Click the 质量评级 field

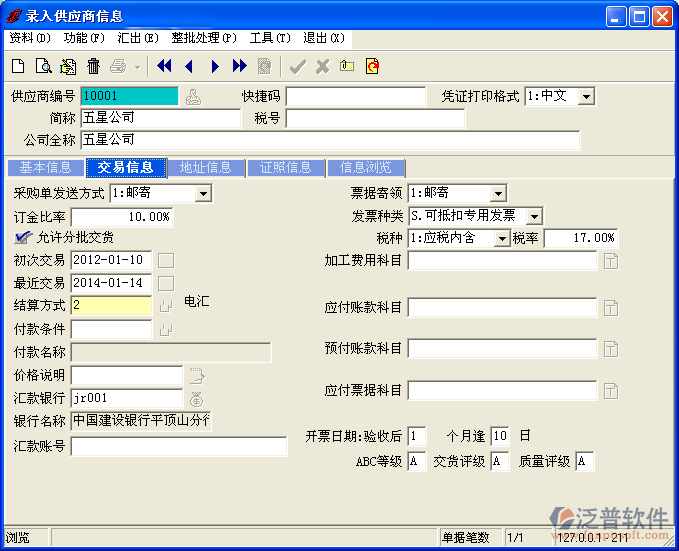584,461
